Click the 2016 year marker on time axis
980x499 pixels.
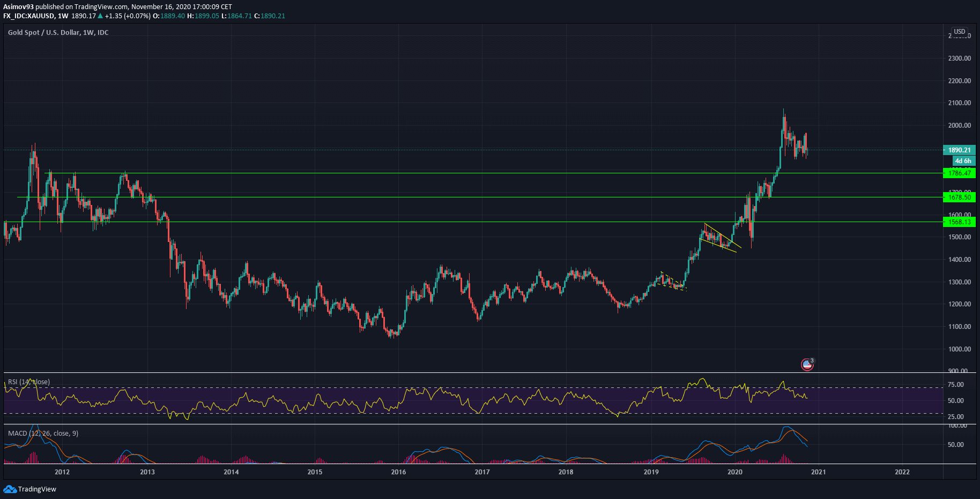tap(398, 472)
